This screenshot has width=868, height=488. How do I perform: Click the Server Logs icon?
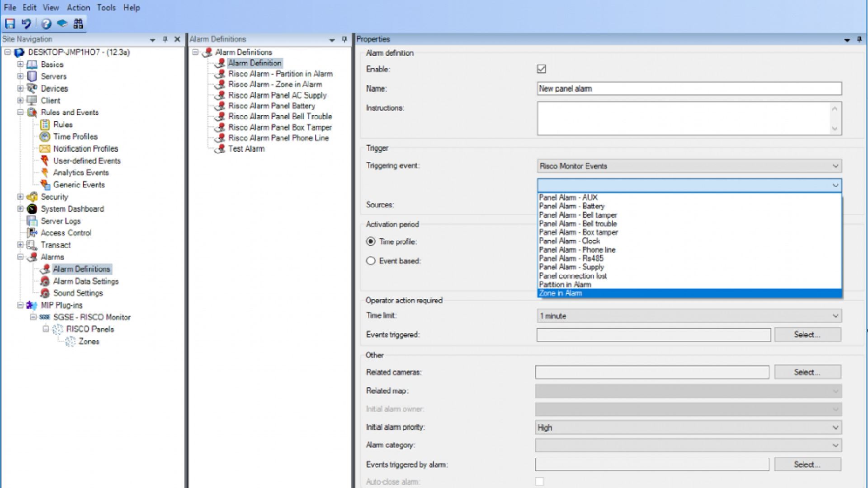tap(32, 221)
